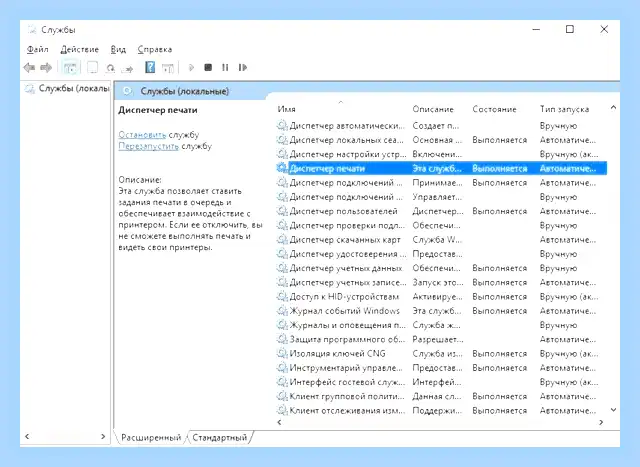Click the Pause service icon

point(225,67)
